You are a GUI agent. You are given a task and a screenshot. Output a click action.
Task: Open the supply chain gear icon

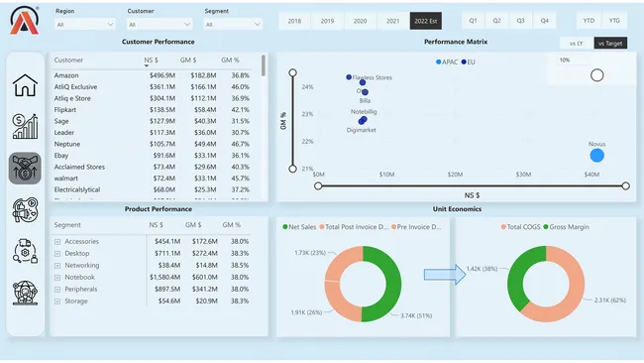click(x=25, y=251)
